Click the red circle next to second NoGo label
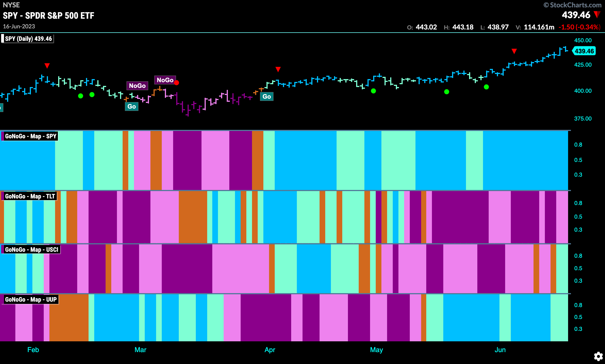This screenshot has height=364, width=605. pos(177,83)
